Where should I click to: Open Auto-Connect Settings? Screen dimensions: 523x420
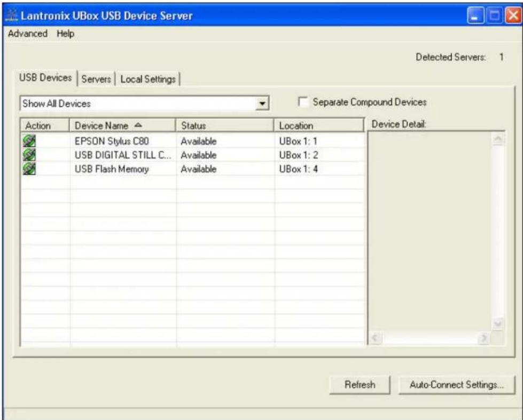[x=457, y=385]
